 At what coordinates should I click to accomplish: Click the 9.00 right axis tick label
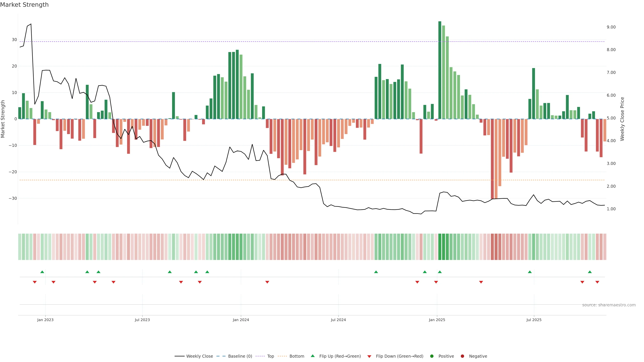[x=611, y=27]
